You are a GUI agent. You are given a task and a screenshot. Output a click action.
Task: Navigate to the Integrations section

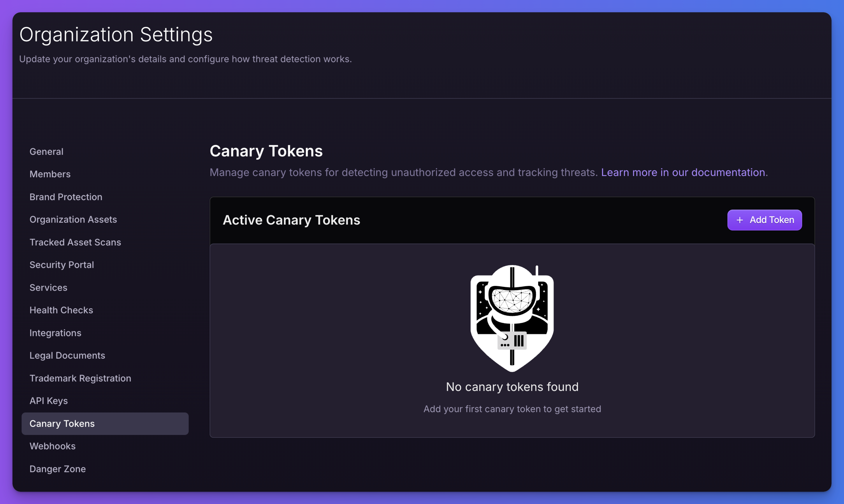55,333
